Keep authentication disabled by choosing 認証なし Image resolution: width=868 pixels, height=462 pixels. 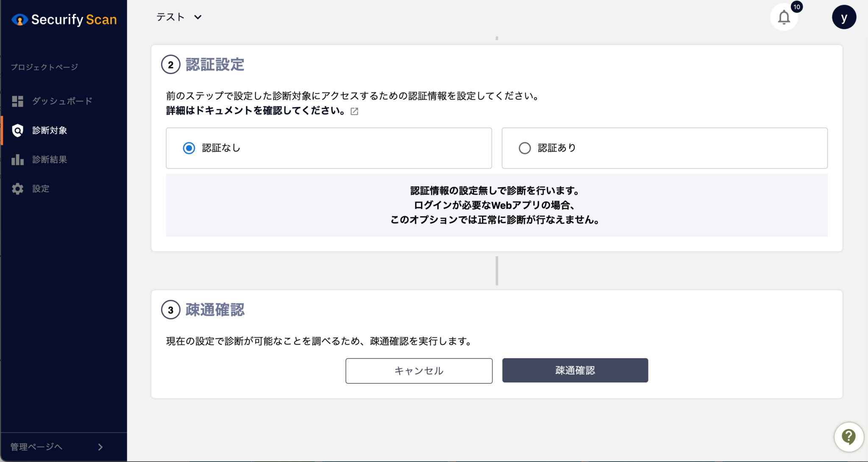coord(189,148)
